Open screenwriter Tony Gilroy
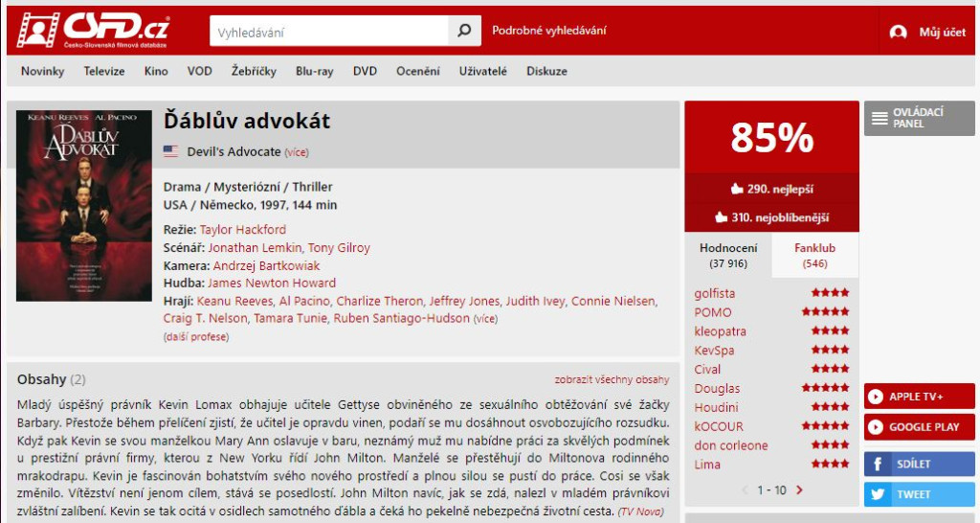Image resolution: width=980 pixels, height=523 pixels. point(339,248)
